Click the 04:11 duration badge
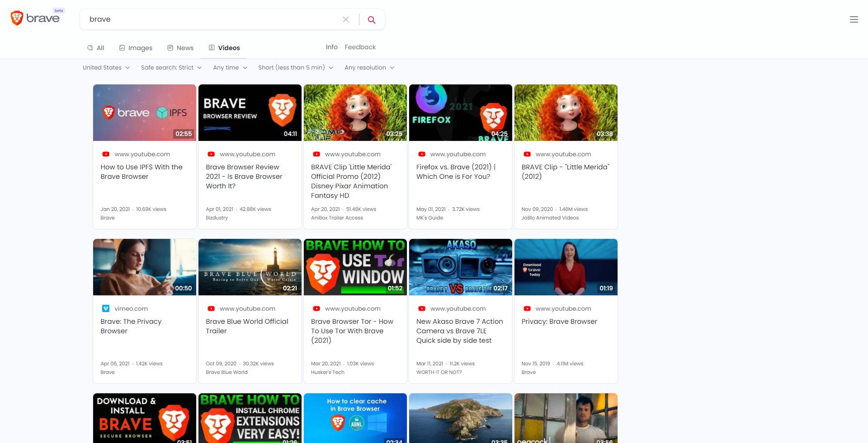The image size is (868, 443). (290, 134)
